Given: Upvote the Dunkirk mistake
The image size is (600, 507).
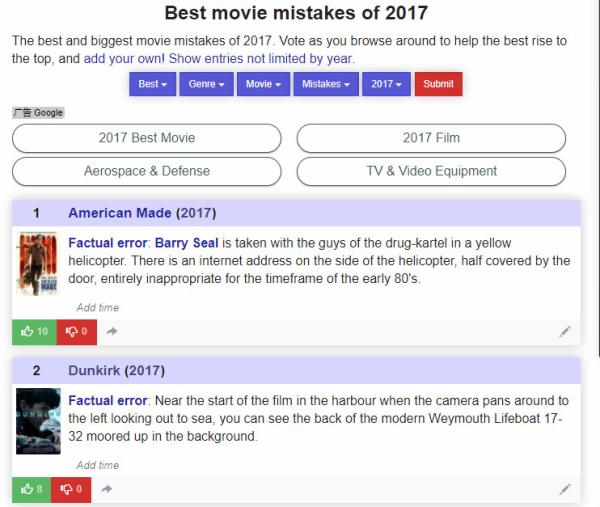Looking at the screenshot, I should point(34,489).
